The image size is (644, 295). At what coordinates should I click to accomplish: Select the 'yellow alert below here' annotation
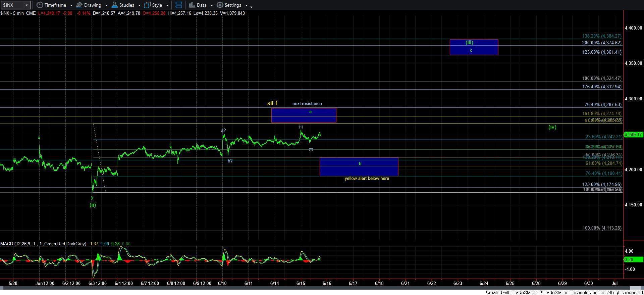[x=367, y=179]
